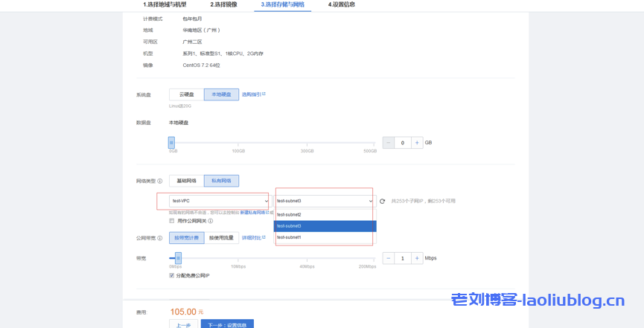644x328 pixels.
Task: Click info icon beside 网络类型 label
Action: (x=160, y=181)
